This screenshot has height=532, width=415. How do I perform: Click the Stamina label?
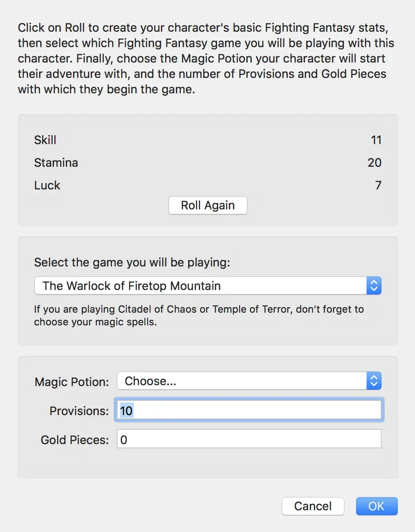point(56,163)
